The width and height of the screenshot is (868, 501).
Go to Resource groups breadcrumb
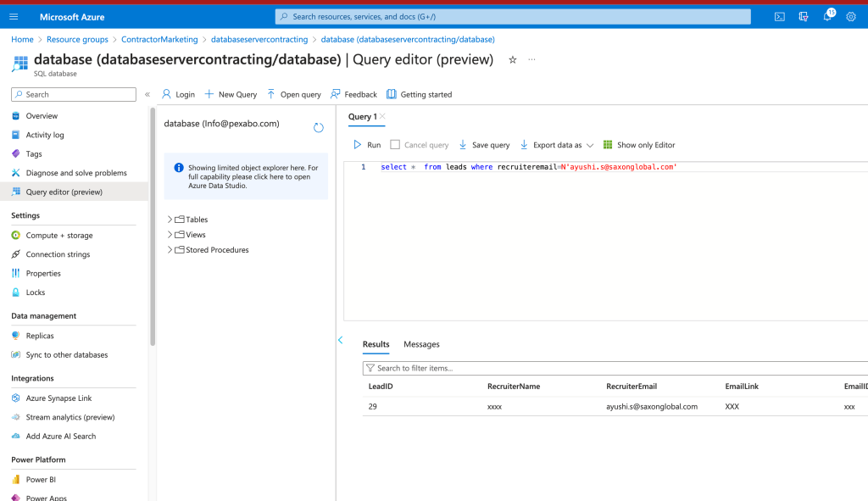coord(77,39)
